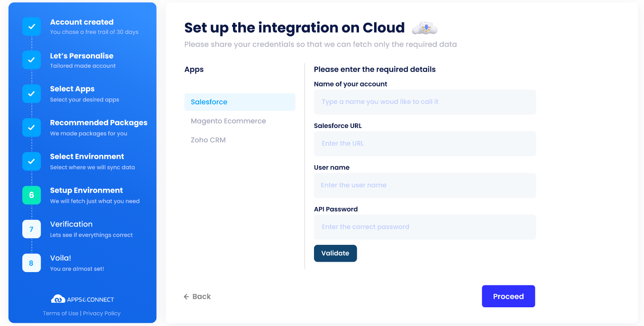Click the account name input field

425,102
